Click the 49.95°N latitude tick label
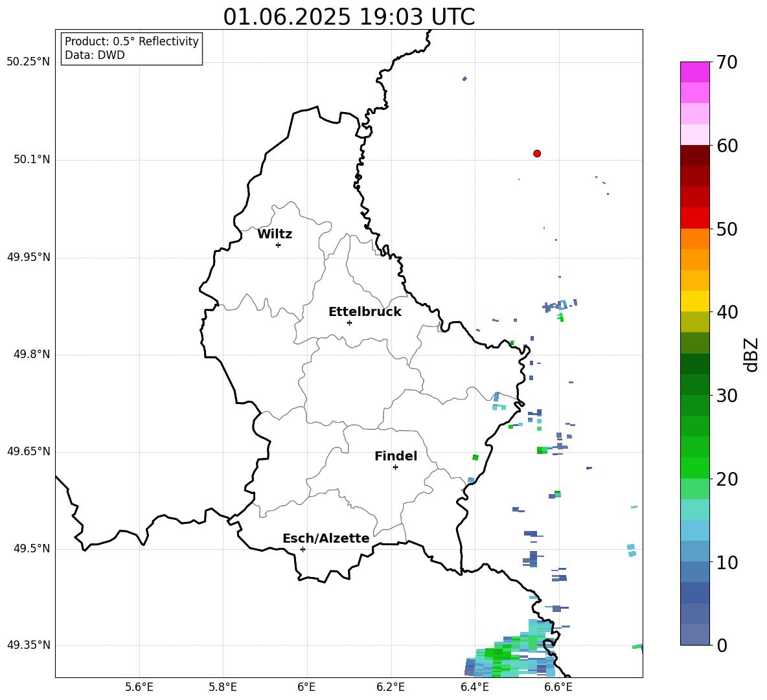 (29, 257)
